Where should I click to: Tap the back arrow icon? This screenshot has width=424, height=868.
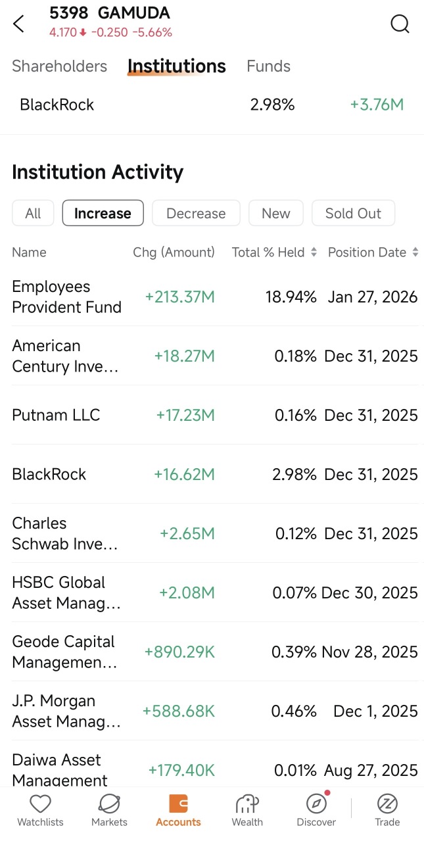(x=18, y=24)
